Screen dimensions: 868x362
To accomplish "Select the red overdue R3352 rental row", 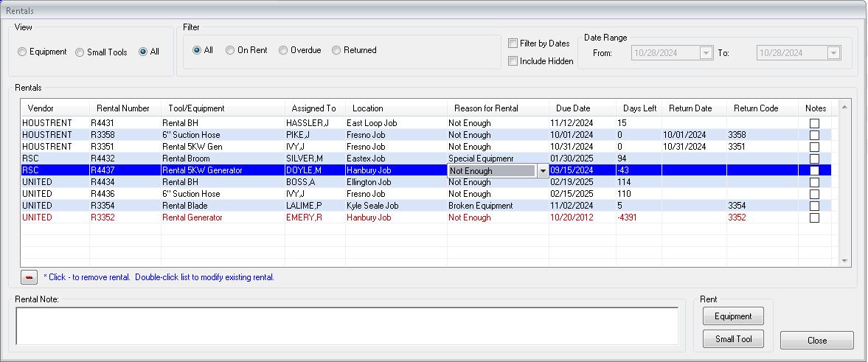I will (426, 217).
